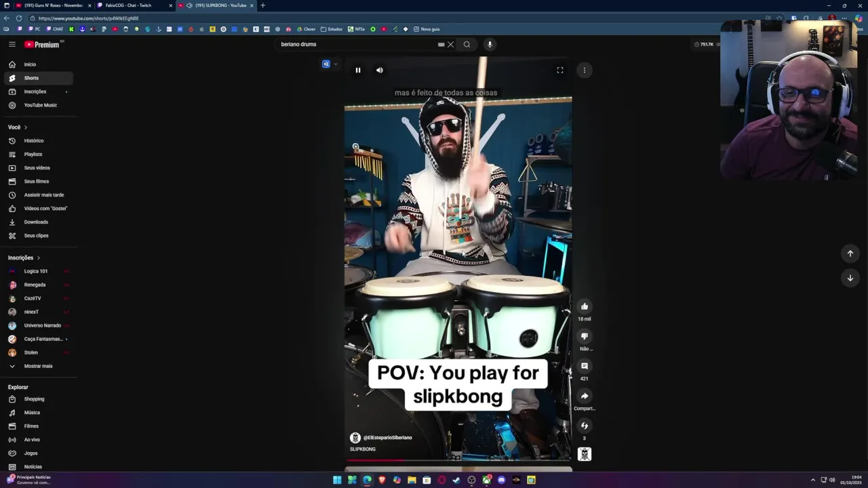
Task: Expand the Você section chevron
Action: point(26,127)
